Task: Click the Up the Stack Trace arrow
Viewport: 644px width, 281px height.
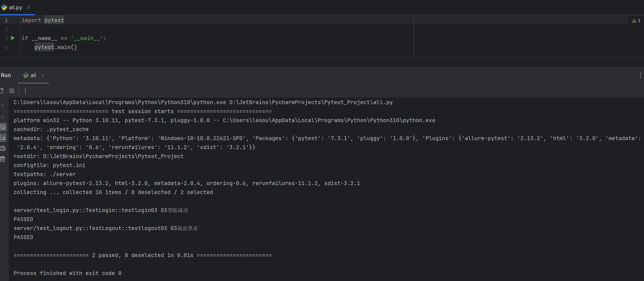Action: coord(3,106)
